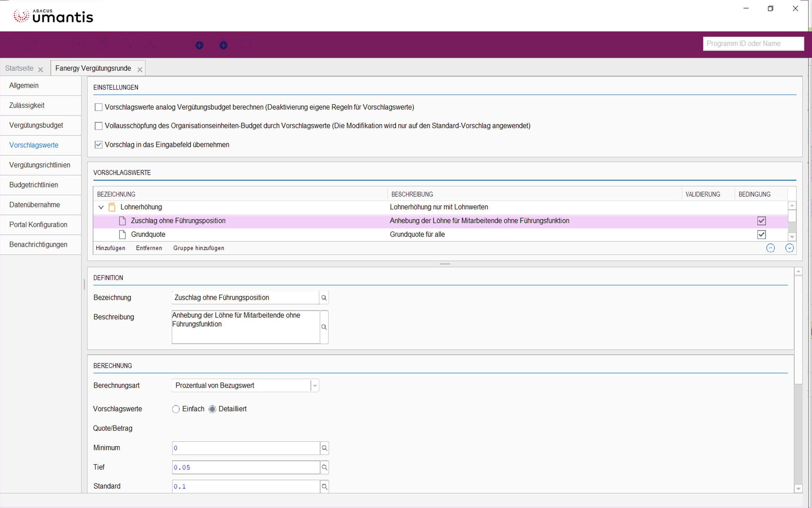Image resolution: width=812 pixels, height=508 pixels.
Task: Enable Vorschlagswerte analog Vergütungsbudget berechnen checkbox
Action: 99,107
